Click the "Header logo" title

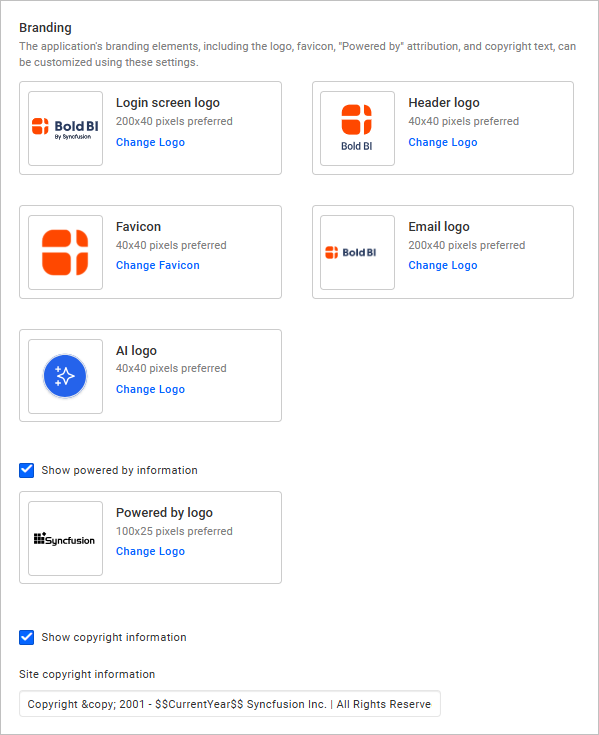(444, 103)
